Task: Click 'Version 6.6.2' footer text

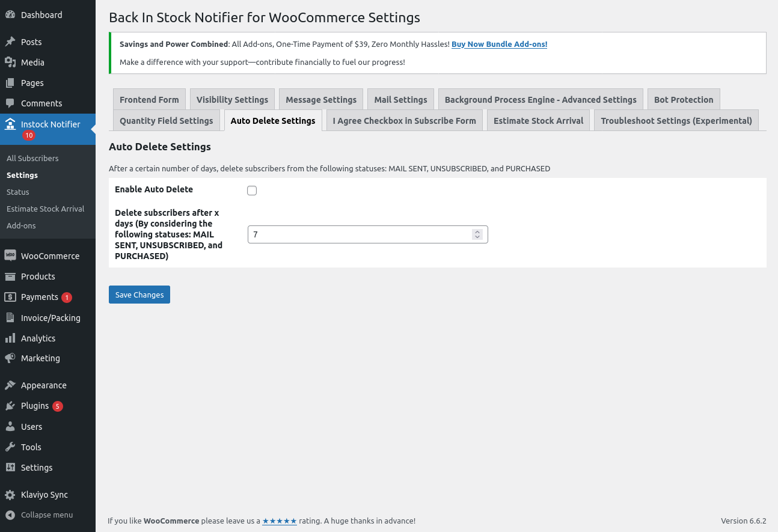Action: 744,521
